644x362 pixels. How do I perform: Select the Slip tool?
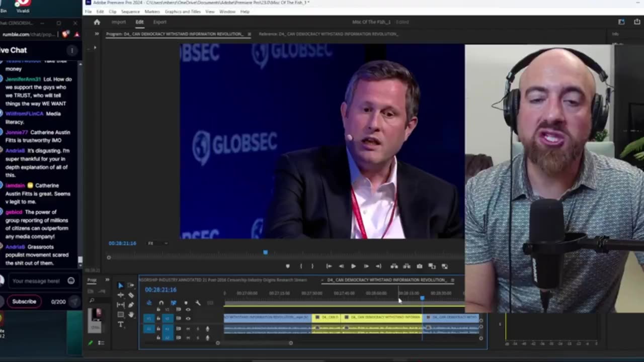[120, 305]
